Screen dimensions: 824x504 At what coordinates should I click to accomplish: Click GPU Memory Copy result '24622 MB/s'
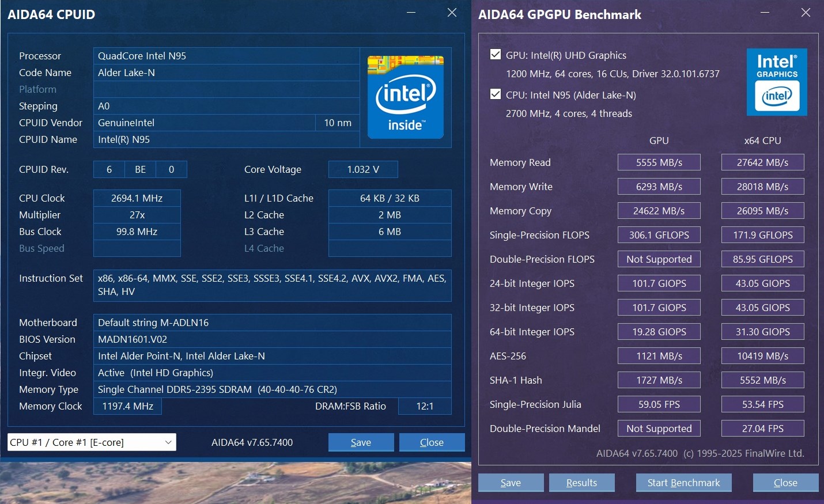click(x=659, y=211)
